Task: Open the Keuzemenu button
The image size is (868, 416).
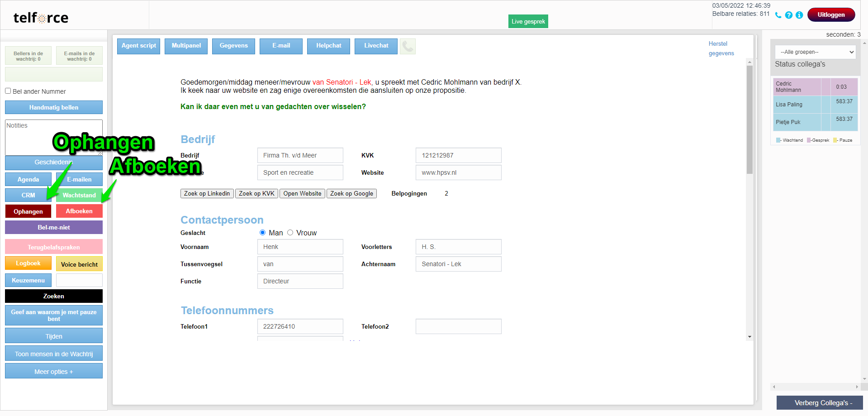Action: coord(28,281)
